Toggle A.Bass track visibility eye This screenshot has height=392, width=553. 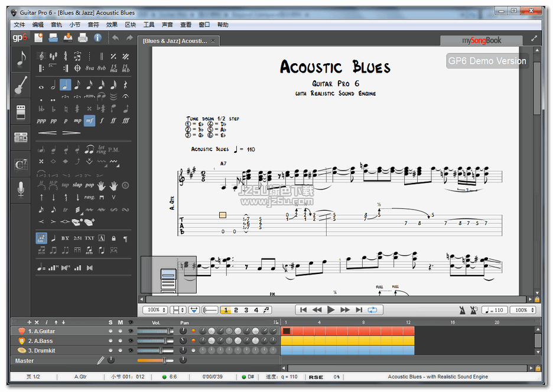click(131, 341)
